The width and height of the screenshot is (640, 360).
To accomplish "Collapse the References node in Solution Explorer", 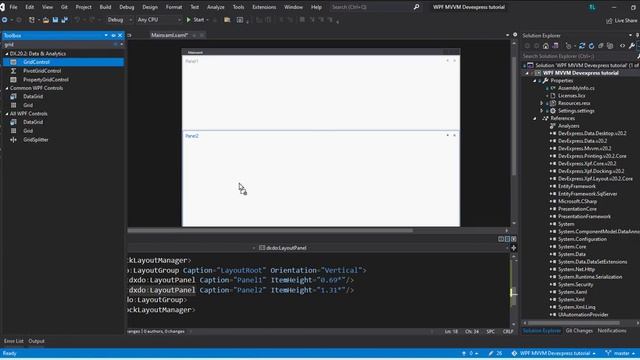I will [534, 118].
